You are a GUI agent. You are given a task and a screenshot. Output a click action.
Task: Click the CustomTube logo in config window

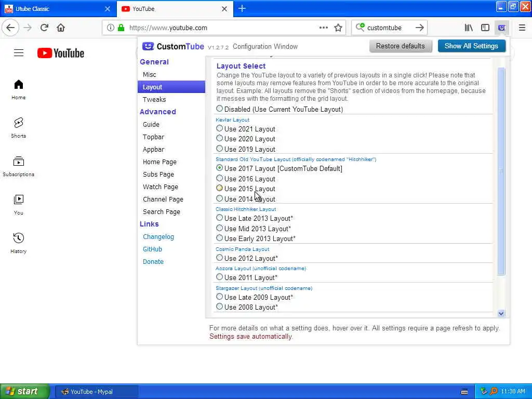173,46
